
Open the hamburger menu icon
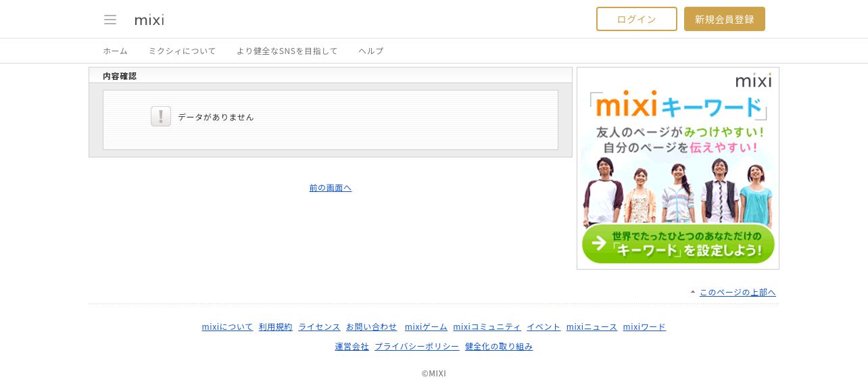[110, 20]
